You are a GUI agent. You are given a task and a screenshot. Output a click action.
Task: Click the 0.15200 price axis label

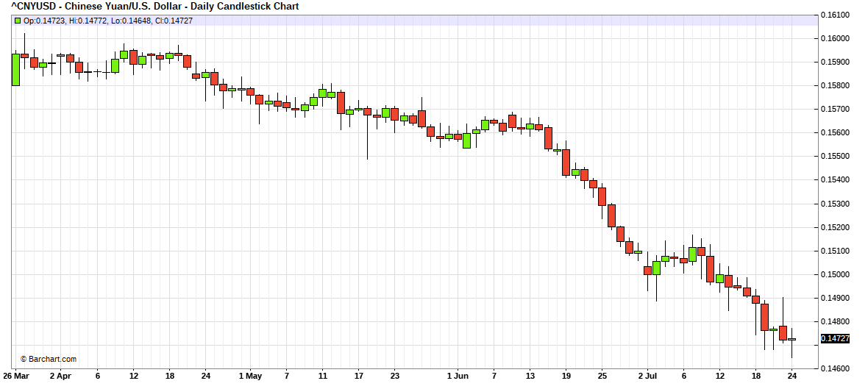pyautogui.click(x=834, y=227)
